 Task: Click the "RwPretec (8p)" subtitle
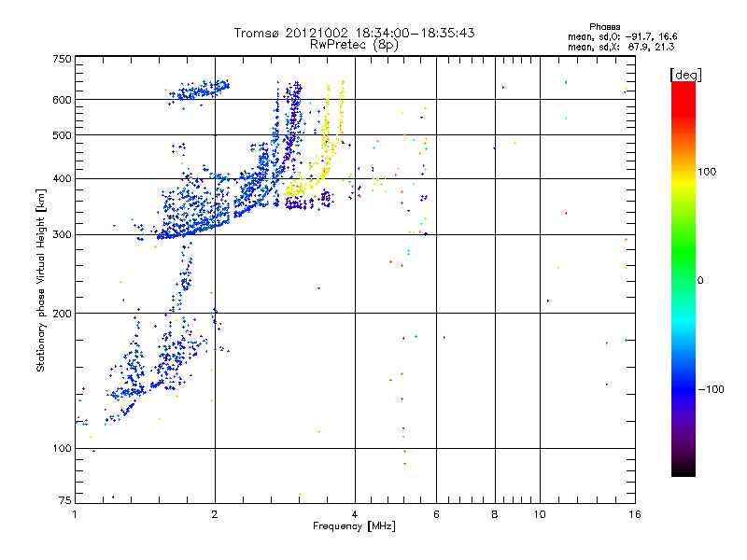[x=354, y=45]
